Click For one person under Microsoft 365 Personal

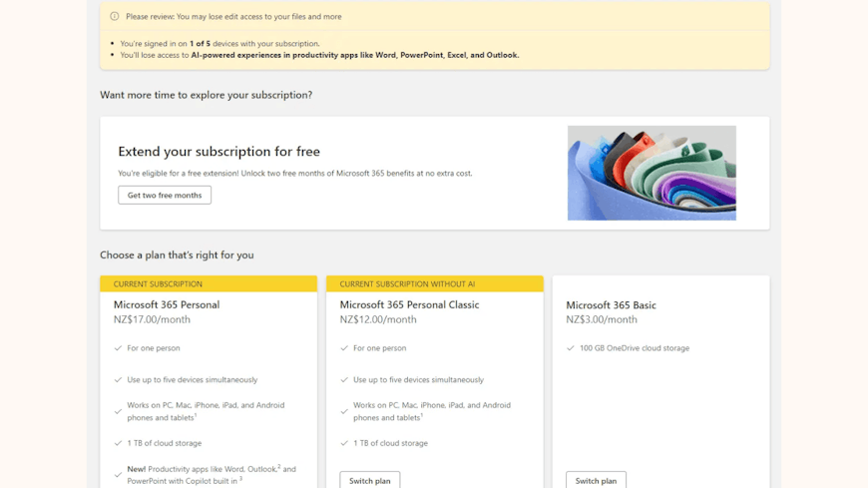[x=154, y=348]
